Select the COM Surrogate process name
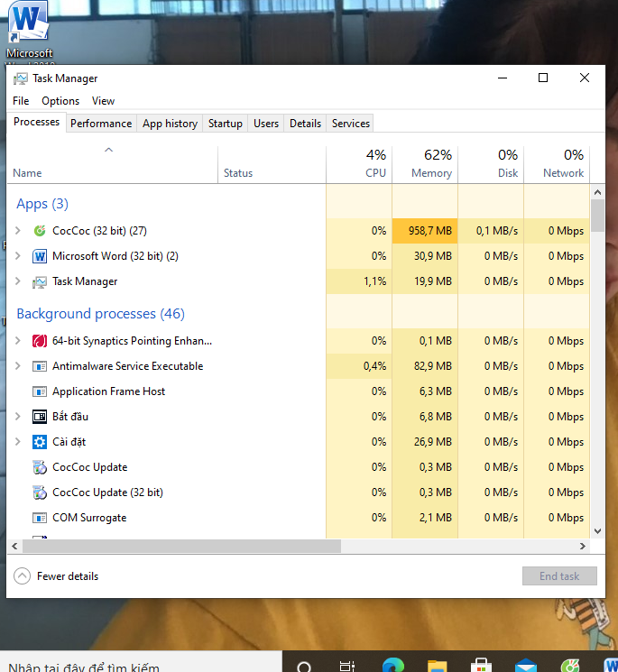Viewport: 618px width, 672px height. tap(89, 518)
